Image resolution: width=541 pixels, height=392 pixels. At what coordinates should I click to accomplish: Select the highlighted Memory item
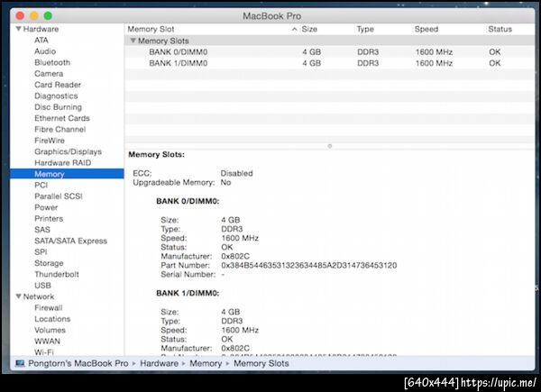coord(67,174)
